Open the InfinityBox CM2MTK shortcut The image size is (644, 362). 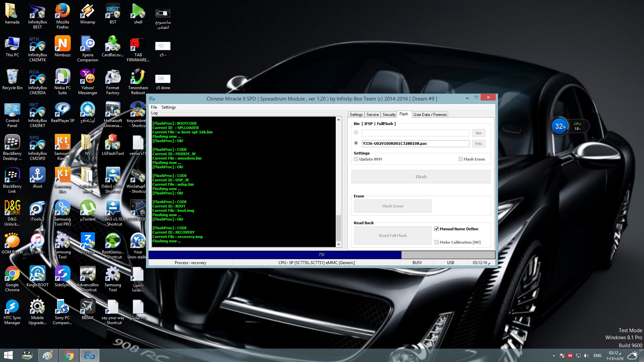pos(37,49)
